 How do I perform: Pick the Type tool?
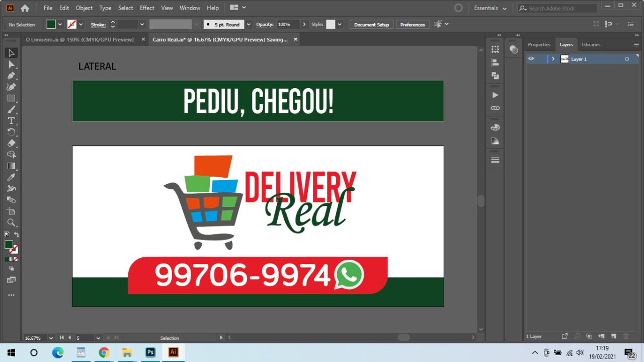point(11,121)
